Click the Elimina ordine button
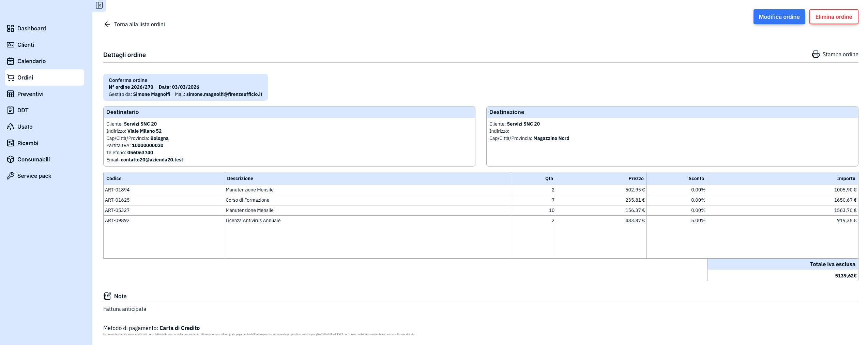868x345 pixels. tap(834, 16)
